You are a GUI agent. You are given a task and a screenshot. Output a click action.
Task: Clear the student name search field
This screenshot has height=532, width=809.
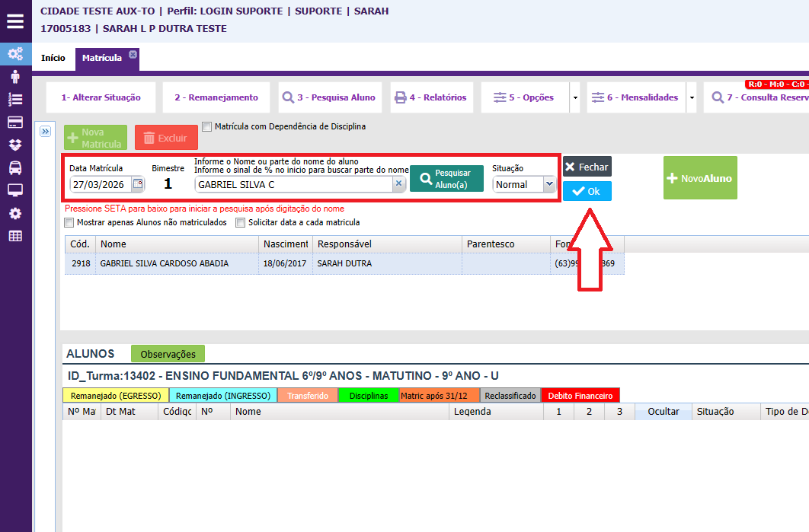[398, 184]
